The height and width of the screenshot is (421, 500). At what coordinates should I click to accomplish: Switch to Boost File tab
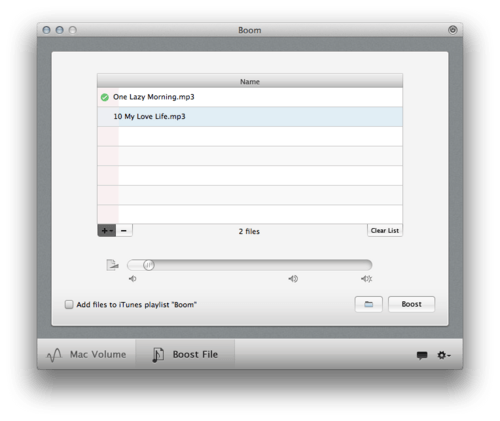point(185,354)
